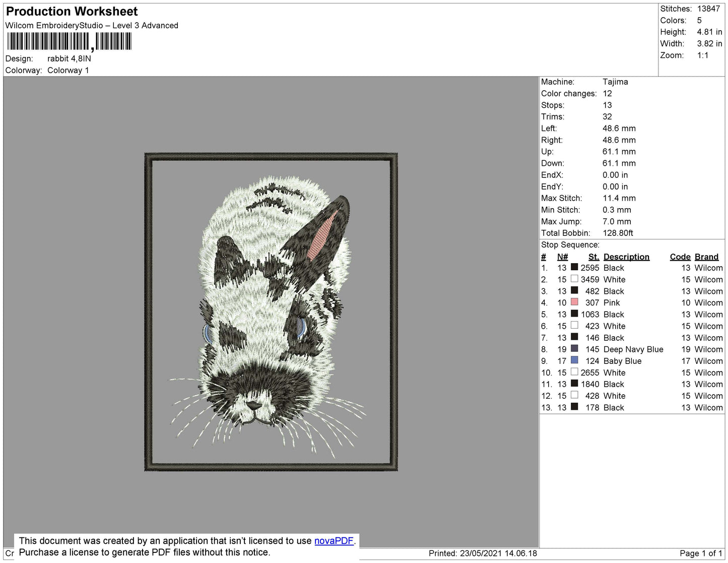The height and width of the screenshot is (563, 728).
Task: Pick the black swatch beside stitch count 178
Action: click(x=574, y=406)
